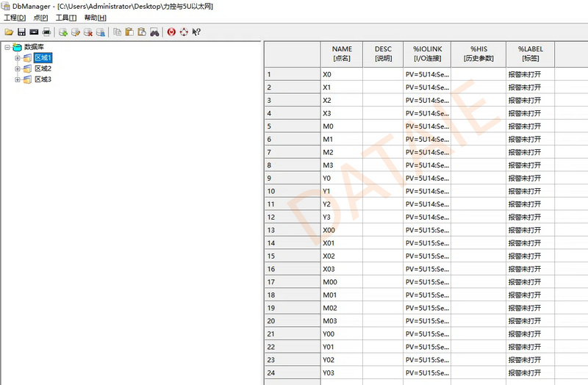This screenshot has width=588, height=385.
Task: Click the 报警未打开 label cell of Y00
Action: coord(530,334)
